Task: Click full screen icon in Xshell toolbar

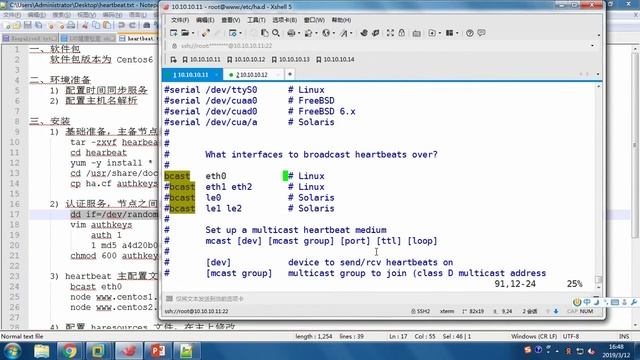Action: pyautogui.click(x=390, y=33)
